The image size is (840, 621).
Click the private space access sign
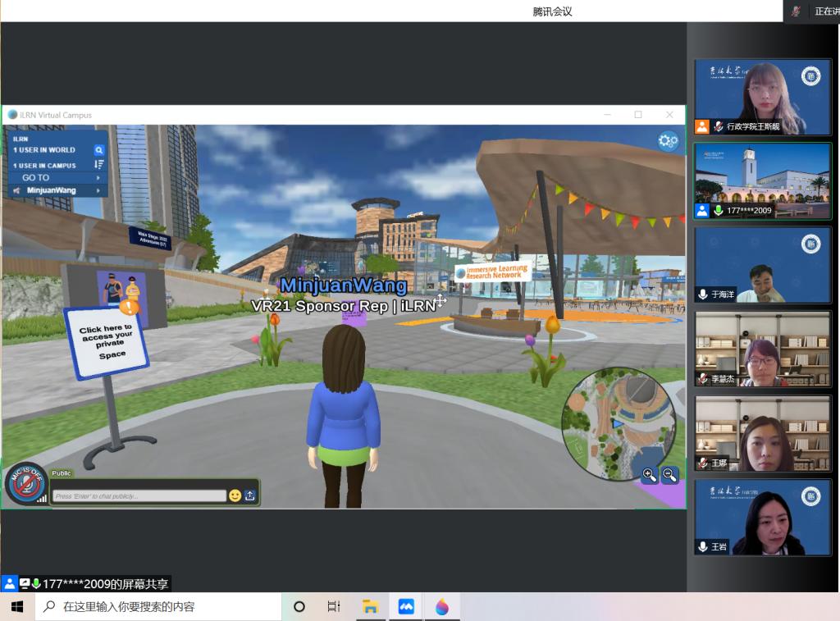pyautogui.click(x=107, y=340)
